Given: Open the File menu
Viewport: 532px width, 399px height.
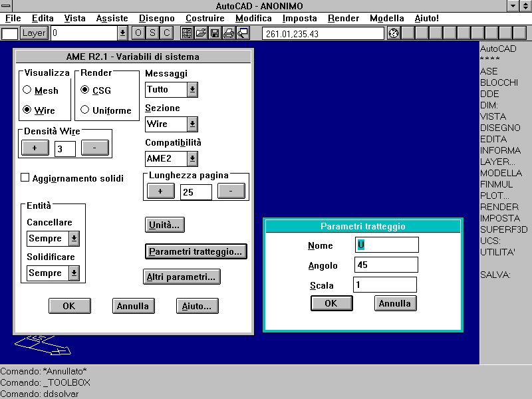Looking at the screenshot, I should click(x=13, y=18).
